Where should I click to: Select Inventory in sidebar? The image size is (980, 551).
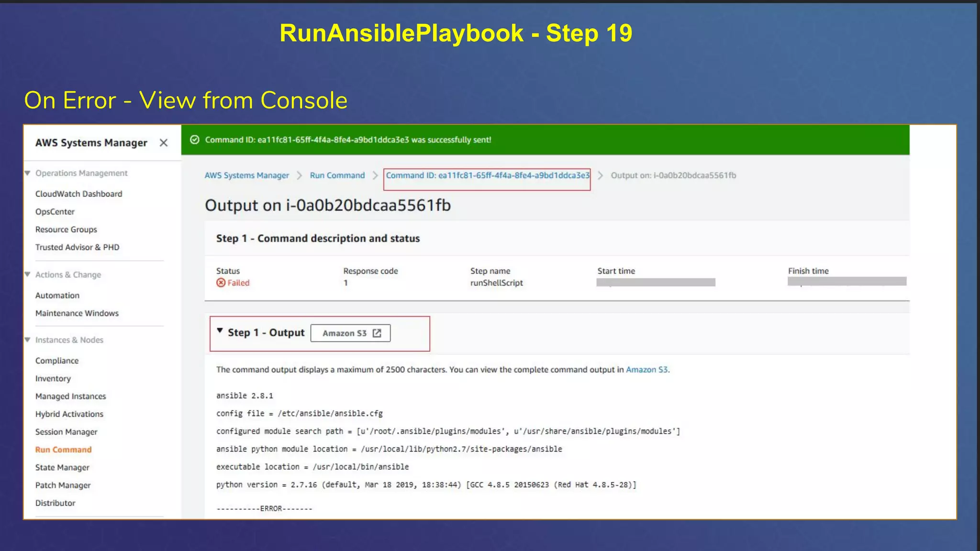pos(53,378)
